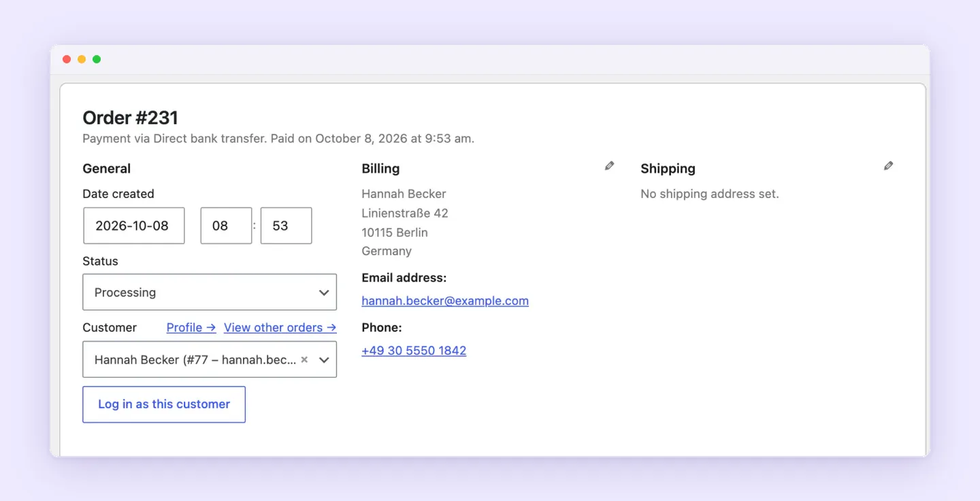Viewport: 980px width, 501px height.
Task: Follow the View other orders link
Action: (280, 327)
